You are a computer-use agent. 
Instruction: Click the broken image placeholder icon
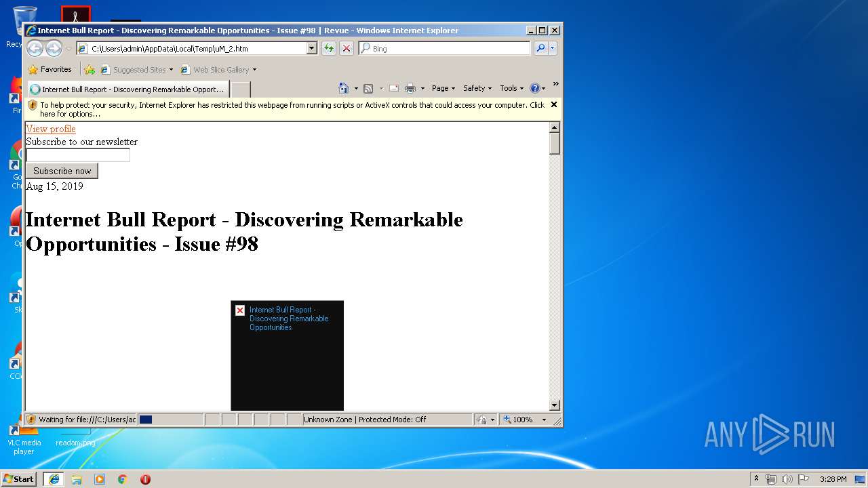click(240, 310)
